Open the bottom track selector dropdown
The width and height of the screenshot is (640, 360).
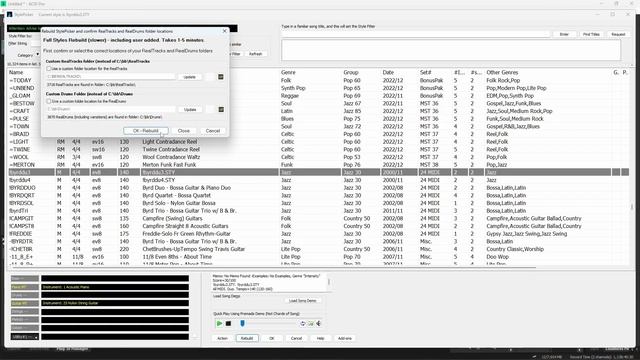point(24,337)
